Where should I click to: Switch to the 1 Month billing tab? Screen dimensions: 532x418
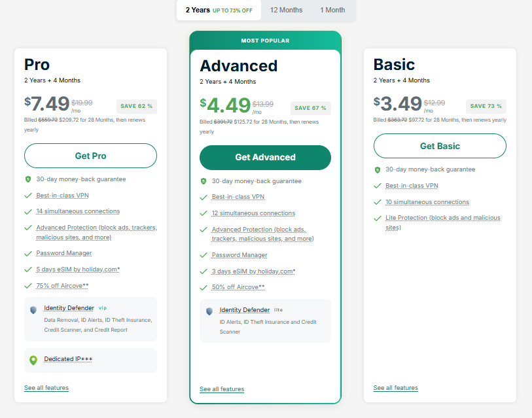[x=332, y=10]
